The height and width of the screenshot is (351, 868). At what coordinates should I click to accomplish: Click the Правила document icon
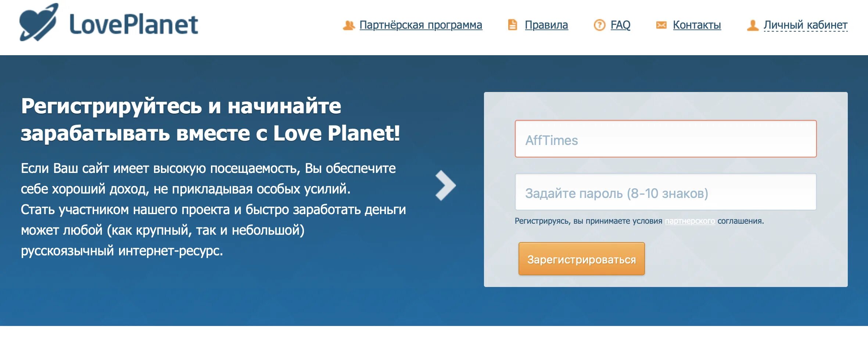click(512, 25)
